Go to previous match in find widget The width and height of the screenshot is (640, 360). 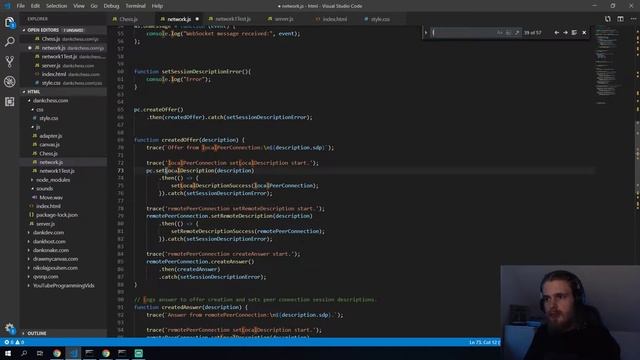pos(556,32)
